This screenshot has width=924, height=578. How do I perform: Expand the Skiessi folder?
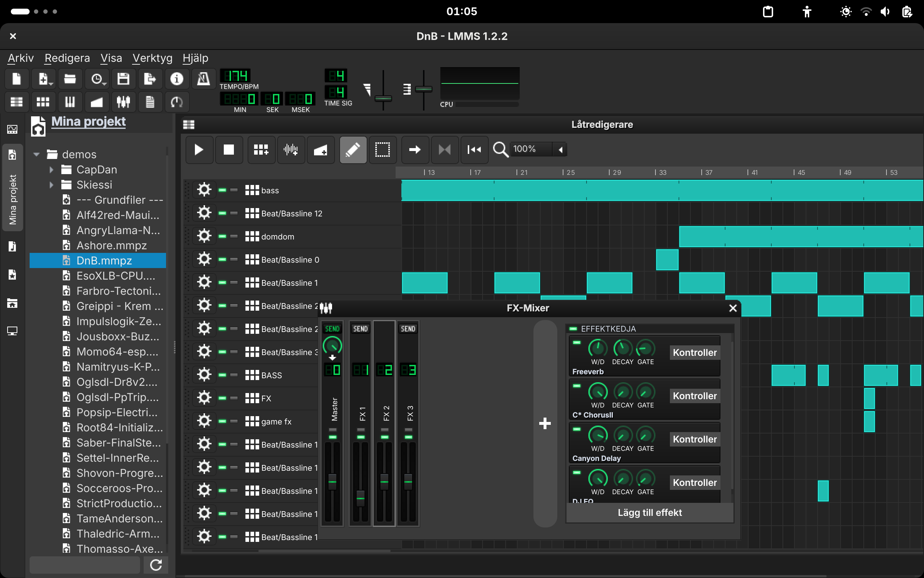51,185
